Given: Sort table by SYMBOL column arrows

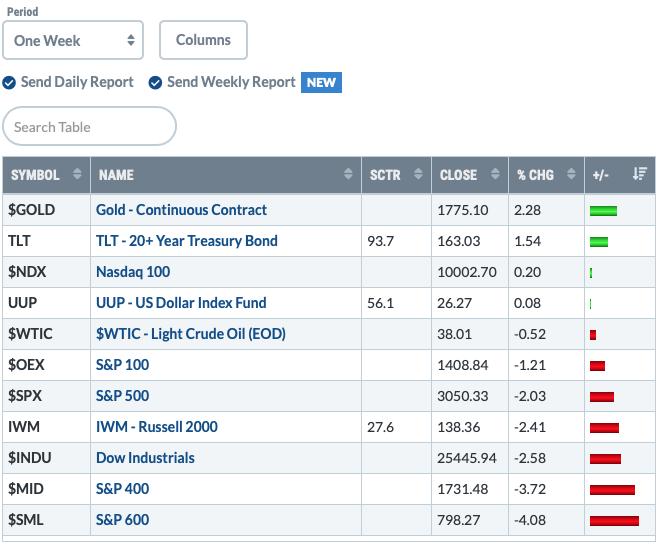Looking at the screenshot, I should [x=77, y=174].
